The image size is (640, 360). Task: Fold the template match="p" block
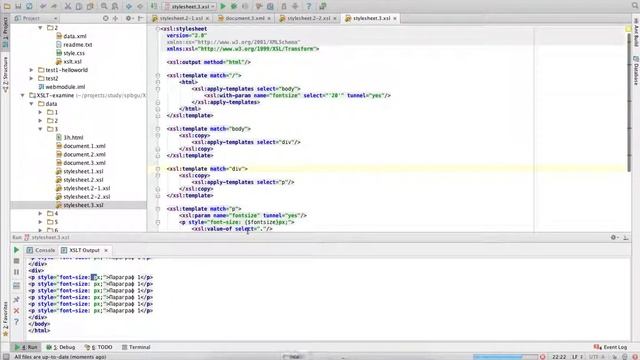158,209
